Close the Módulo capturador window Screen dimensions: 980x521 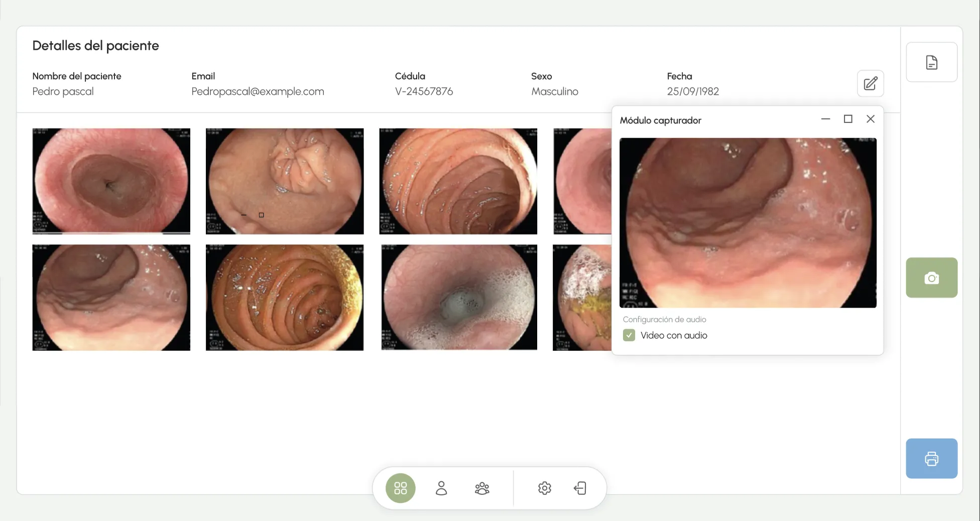[870, 119]
